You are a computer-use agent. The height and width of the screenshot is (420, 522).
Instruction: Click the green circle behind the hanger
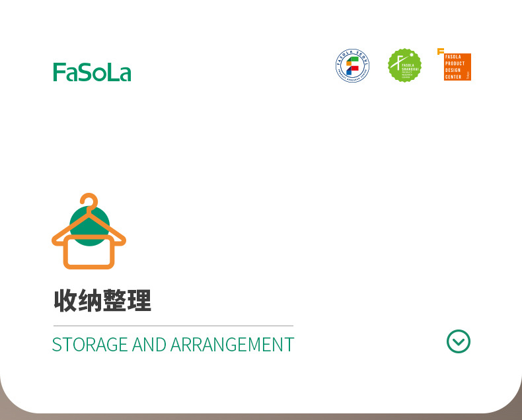click(90, 227)
